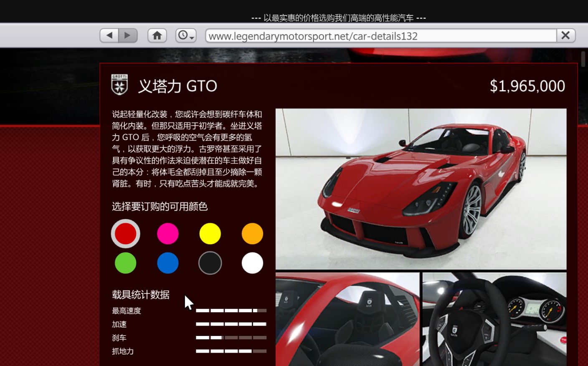The width and height of the screenshot is (588, 366).
Task: Select the blue car color
Action: click(168, 263)
